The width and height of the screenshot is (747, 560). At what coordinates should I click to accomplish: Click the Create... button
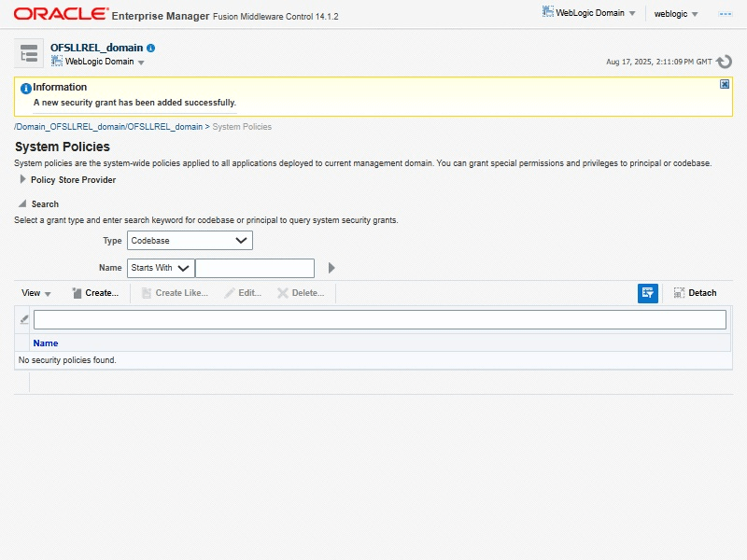pos(95,293)
